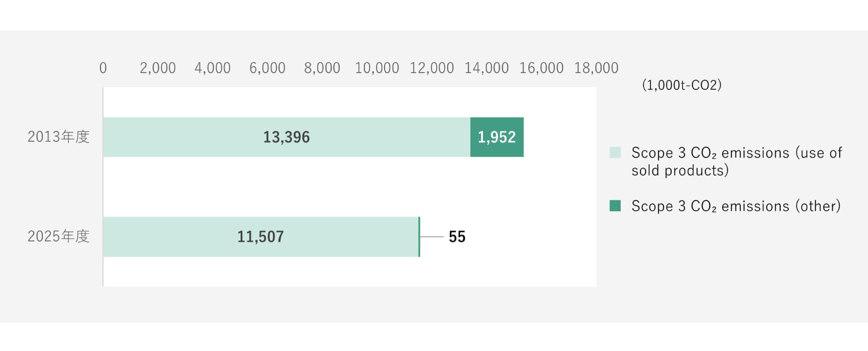
Task: Click the 2013年度 axis label
Action: tap(59, 137)
